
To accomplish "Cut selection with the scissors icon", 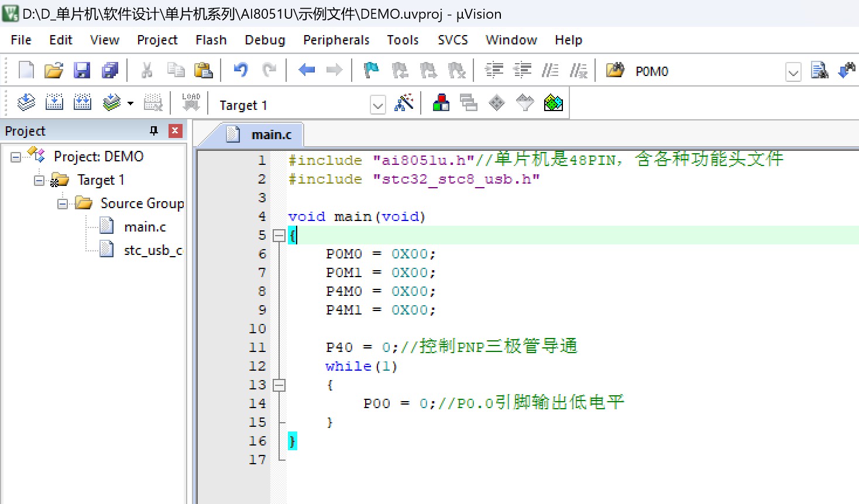I will pos(147,71).
